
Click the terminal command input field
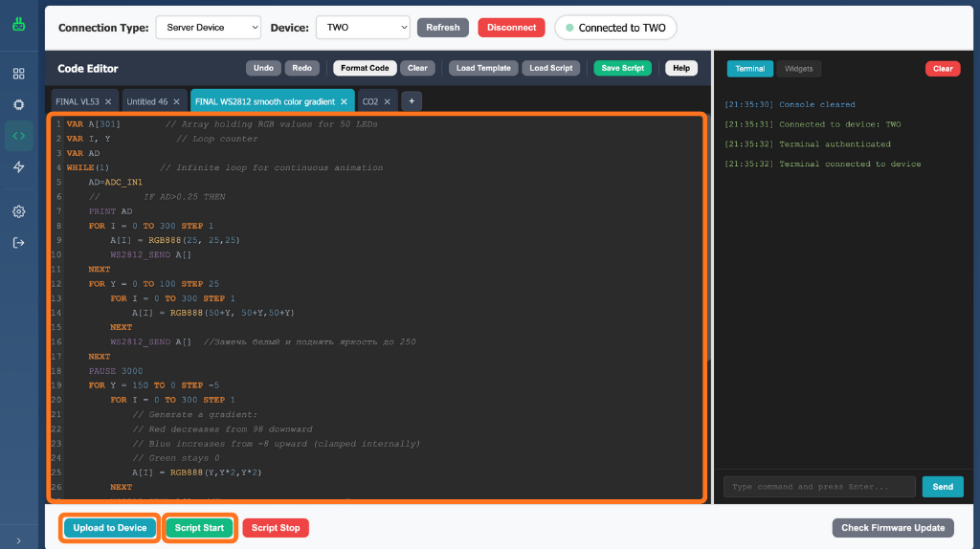[x=819, y=487]
